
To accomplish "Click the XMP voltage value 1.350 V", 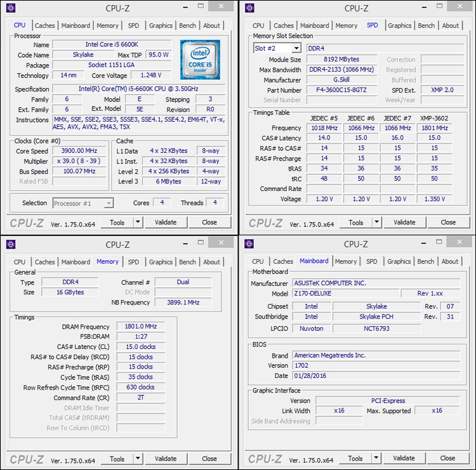I will (435, 199).
